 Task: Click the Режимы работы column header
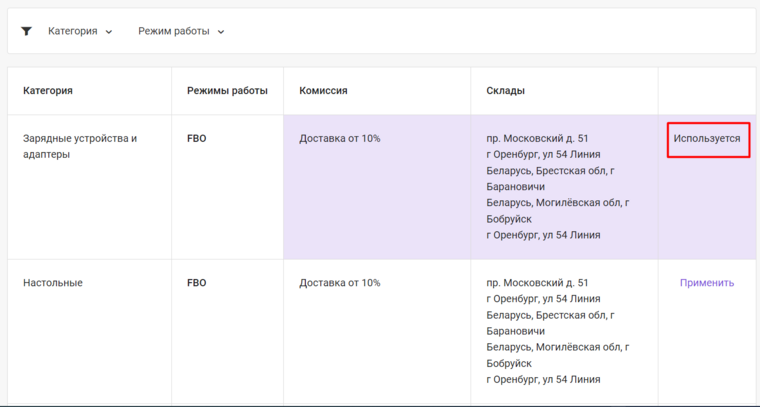tap(227, 91)
